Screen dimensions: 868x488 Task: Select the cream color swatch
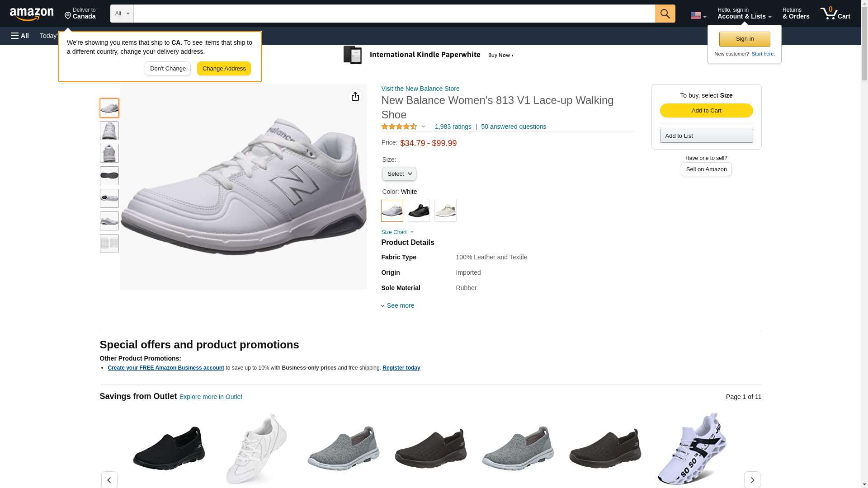(445, 211)
